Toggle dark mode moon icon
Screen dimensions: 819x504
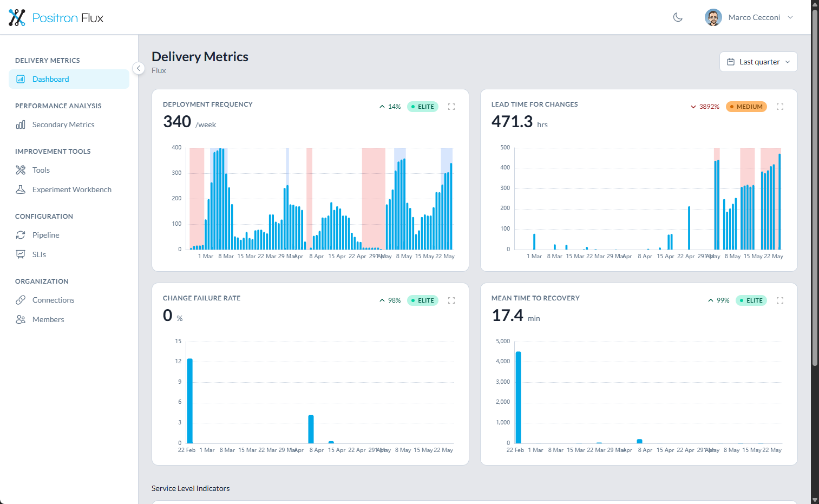coord(678,17)
